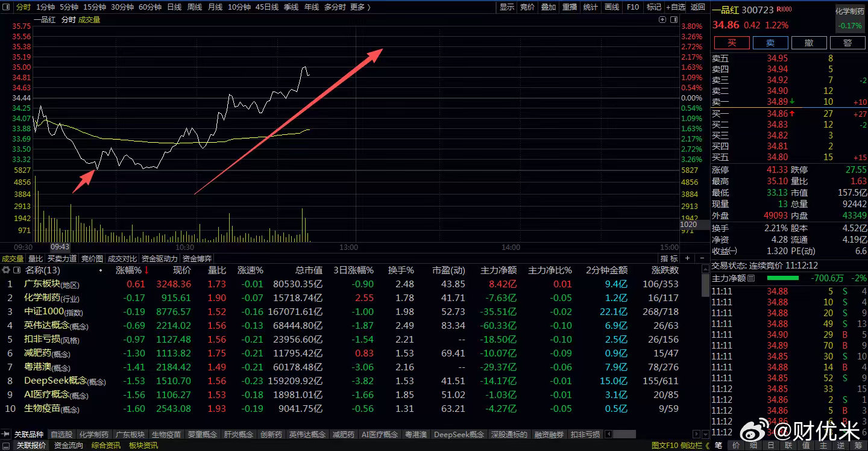Click the 卖 sell button
This screenshot has width=868, height=451.
tap(770, 43)
